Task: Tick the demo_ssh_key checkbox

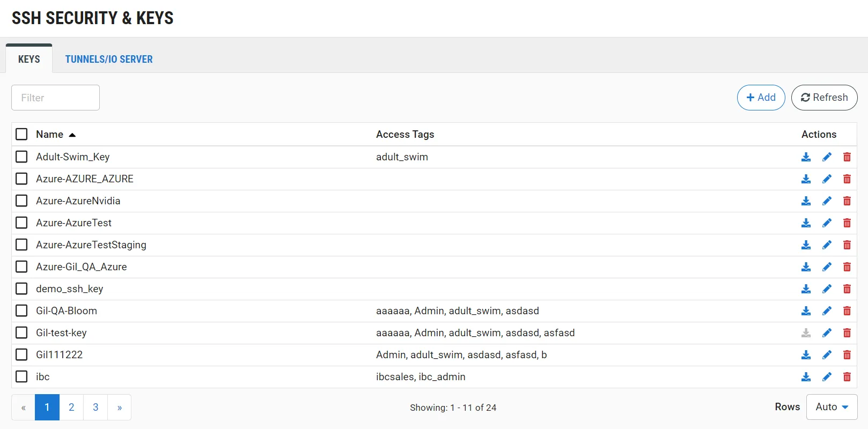Action: click(21, 289)
